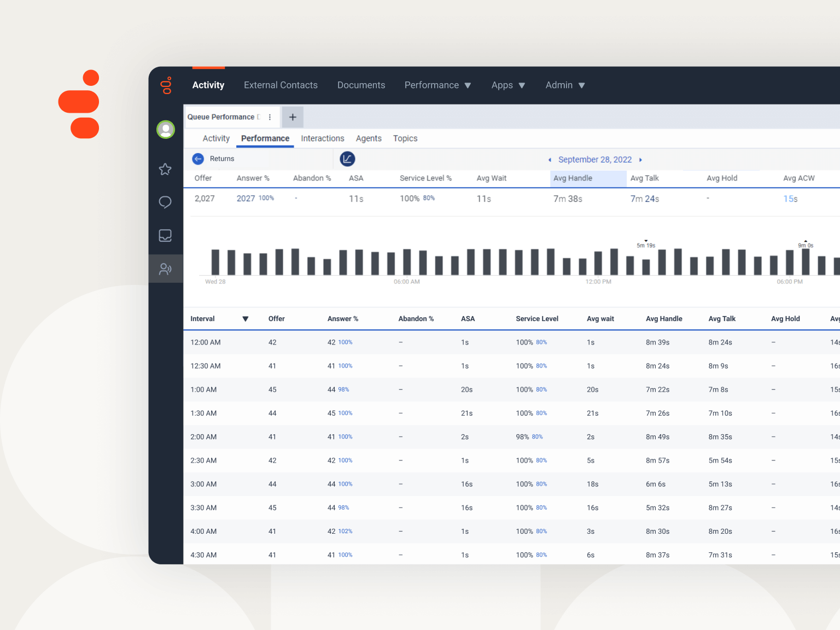The width and height of the screenshot is (840, 630).
Task: Switch to the Agents sub-tab
Action: 369,138
